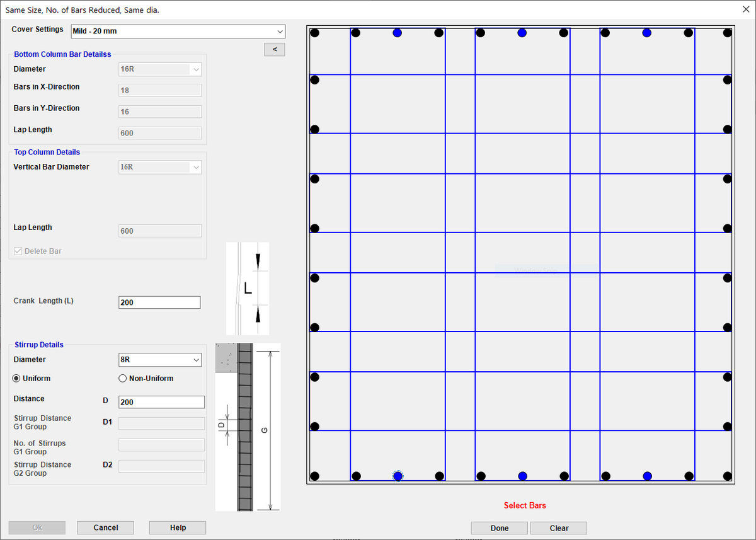Click bottom column Lap Length field

[160, 133]
